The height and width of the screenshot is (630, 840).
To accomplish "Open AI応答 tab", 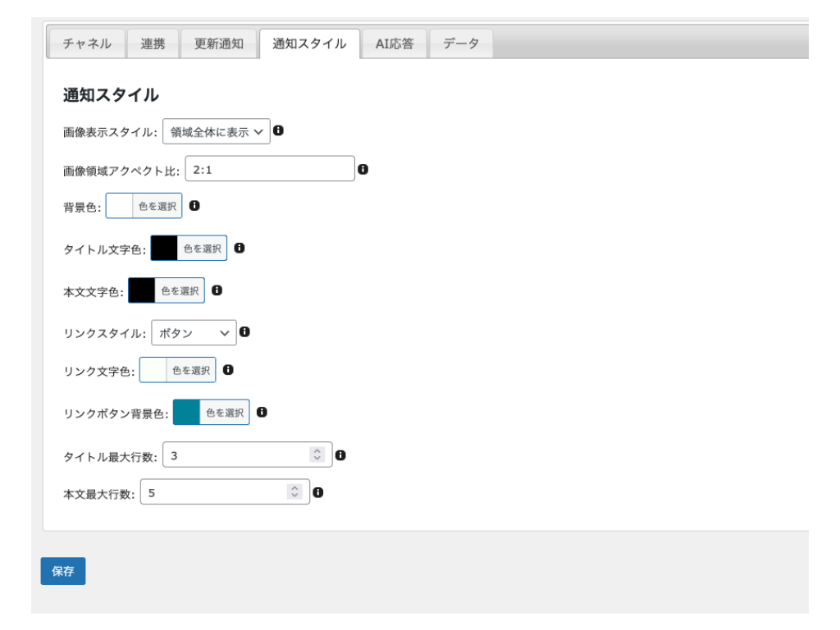I will (395, 44).
